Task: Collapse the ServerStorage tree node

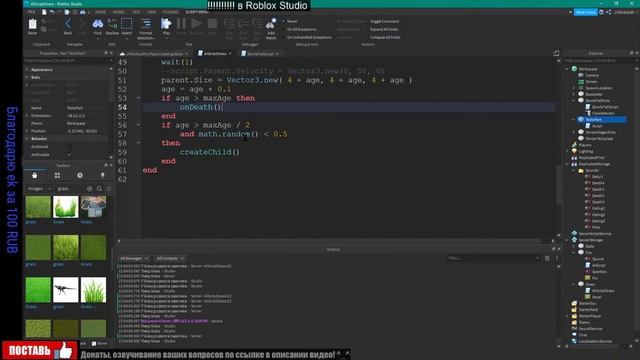Action: coord(567,240)
